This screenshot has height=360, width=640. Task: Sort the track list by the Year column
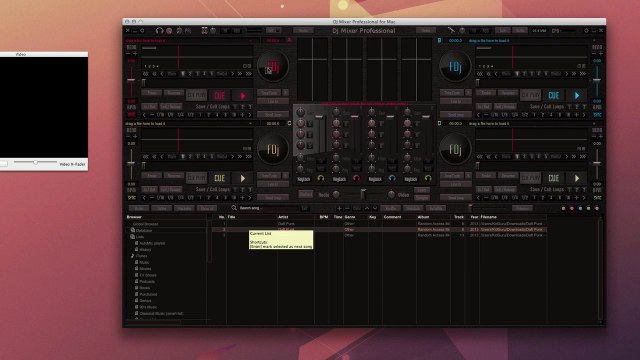[473, 217]
